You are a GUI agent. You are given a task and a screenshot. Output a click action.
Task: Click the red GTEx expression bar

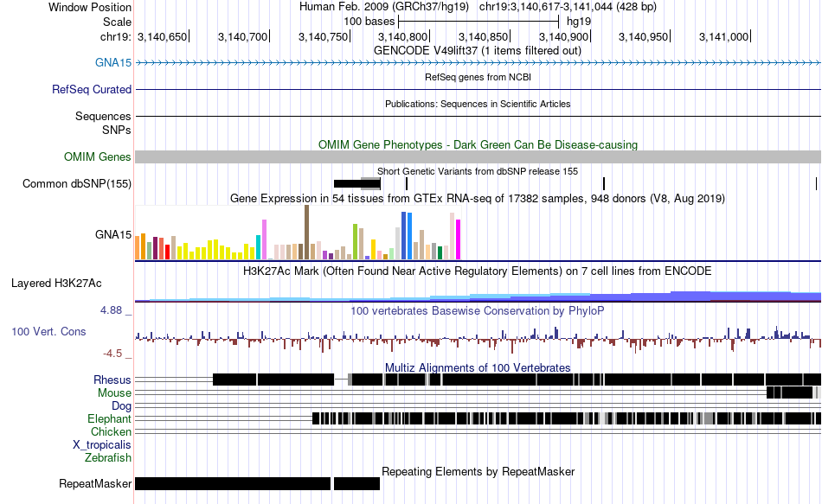click(x=167, y=252)
